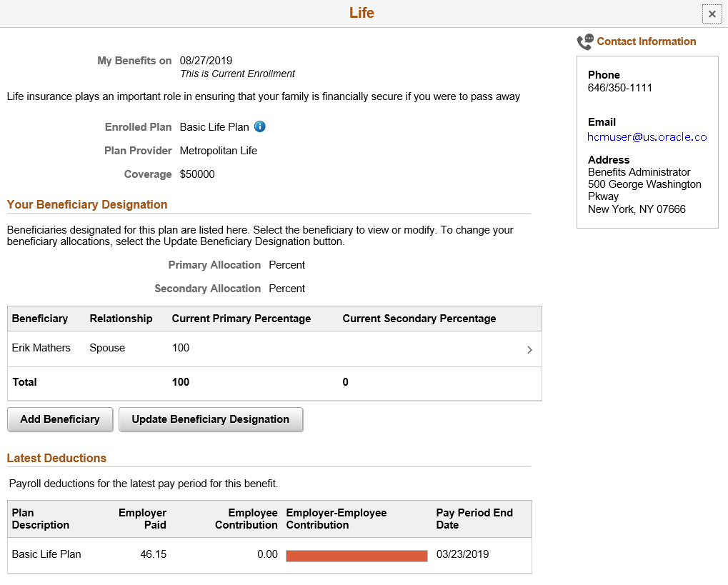
Task: Expand Erik Mathers row chevron arrow
Action: (x=529, y=349)
